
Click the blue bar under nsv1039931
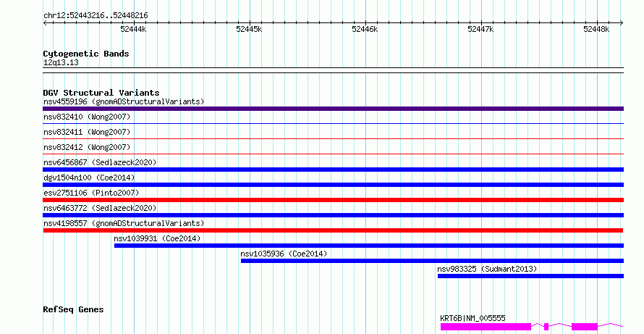(369, 246)
